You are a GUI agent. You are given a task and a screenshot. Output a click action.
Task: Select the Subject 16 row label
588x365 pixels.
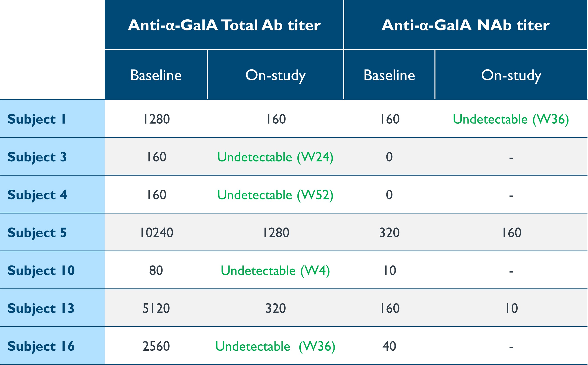[x=41, y=346]
